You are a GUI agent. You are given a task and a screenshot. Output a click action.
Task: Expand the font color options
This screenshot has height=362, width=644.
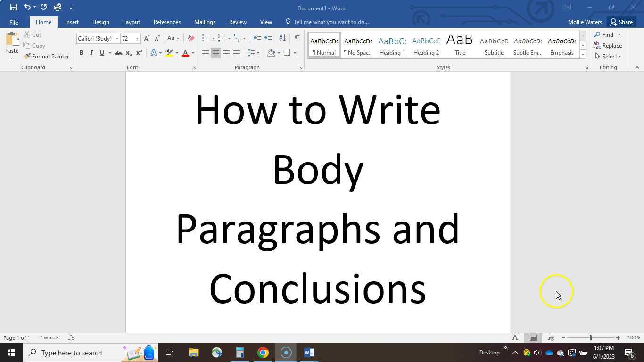pyautogui.click(x=192, y=53)
